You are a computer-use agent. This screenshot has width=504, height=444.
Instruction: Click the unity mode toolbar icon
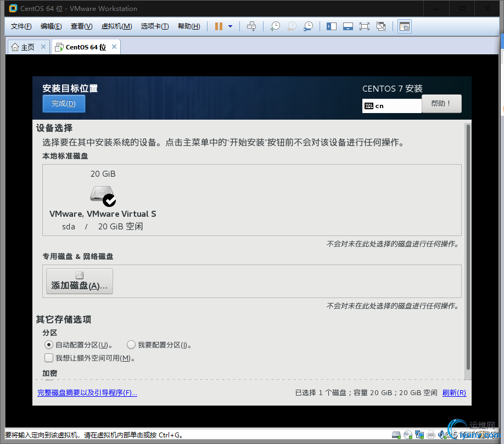click(x=381, y=26)
